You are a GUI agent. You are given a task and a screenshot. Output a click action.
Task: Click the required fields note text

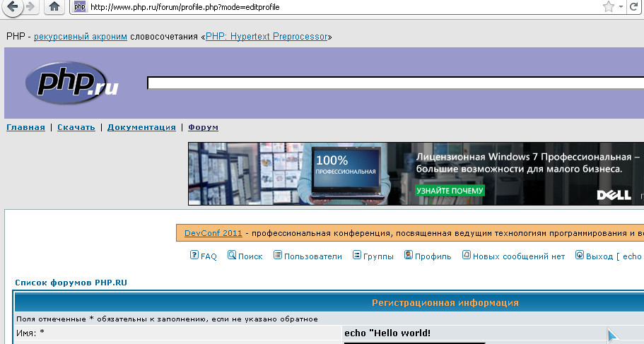[167, 319]
